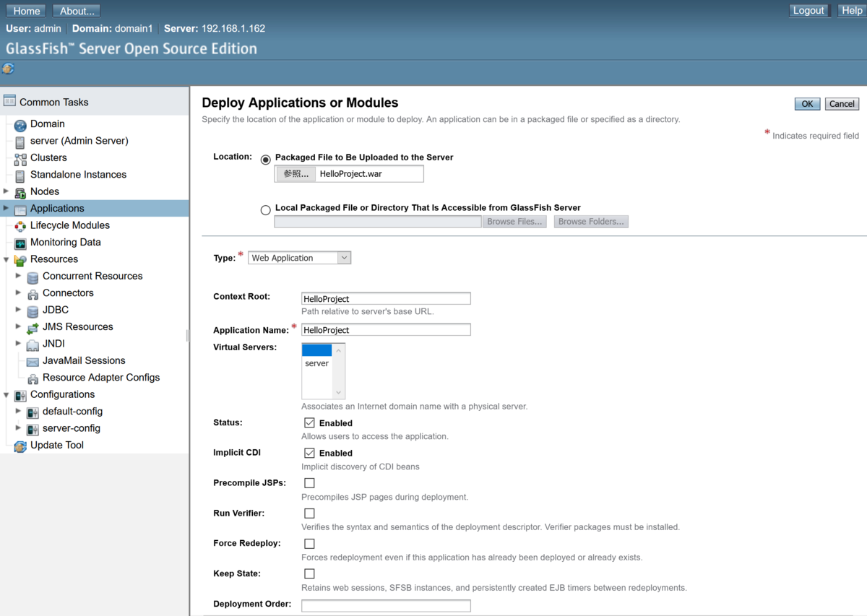Screen dimensions: 867x616
Task: Expand the JNDI tree node
Action: click(x=19, y=344)
